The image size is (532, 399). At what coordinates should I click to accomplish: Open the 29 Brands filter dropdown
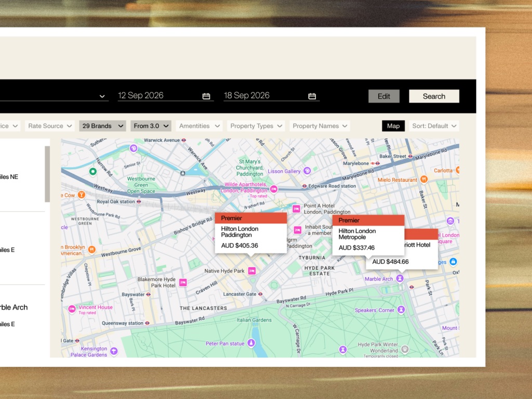click(102, 126)
